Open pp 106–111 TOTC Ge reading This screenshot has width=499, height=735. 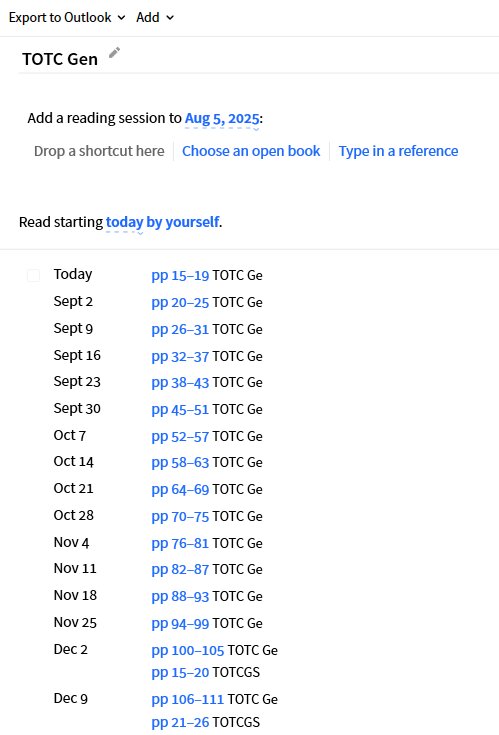(x=187, y=699)
